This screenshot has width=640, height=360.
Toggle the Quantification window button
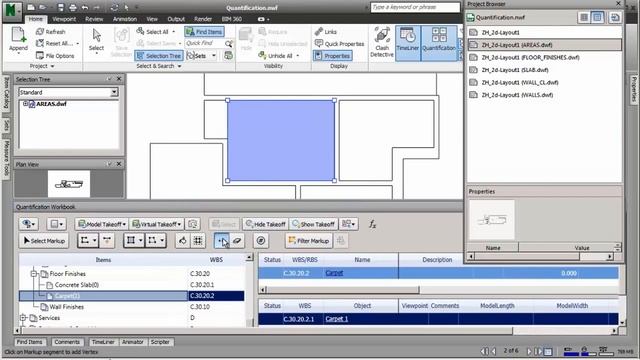coord(439,43)
